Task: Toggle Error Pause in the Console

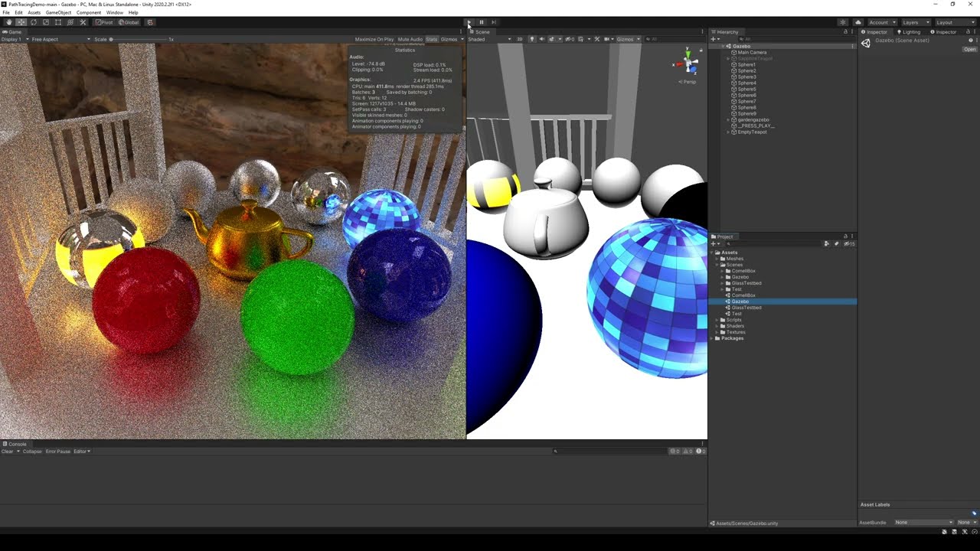Action: [58, 452]
